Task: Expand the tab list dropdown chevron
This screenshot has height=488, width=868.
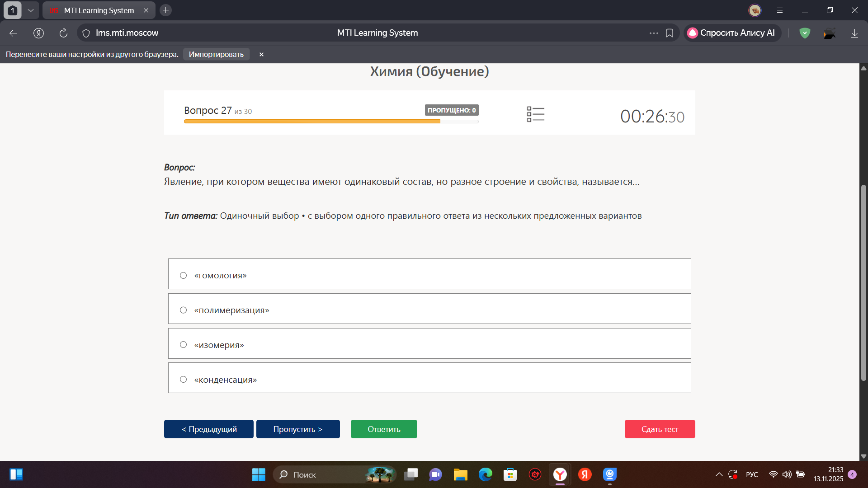Action: tap(31, 10)
